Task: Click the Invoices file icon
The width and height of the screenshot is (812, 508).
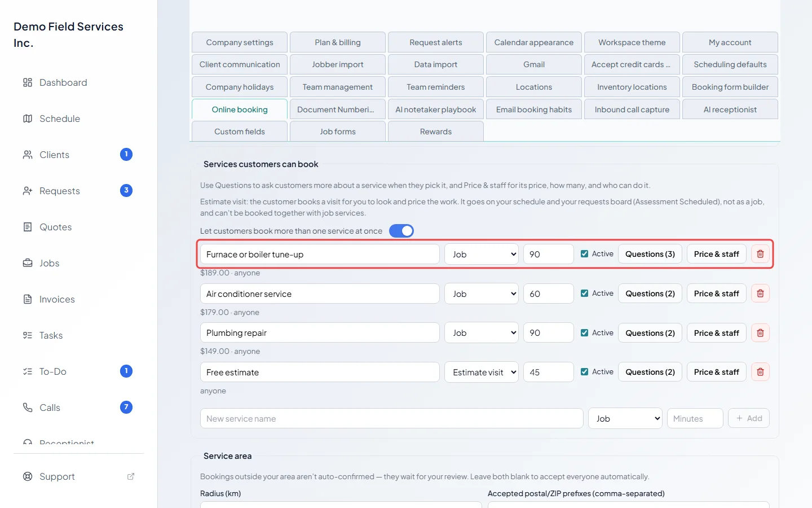Action: coord(28,299)
